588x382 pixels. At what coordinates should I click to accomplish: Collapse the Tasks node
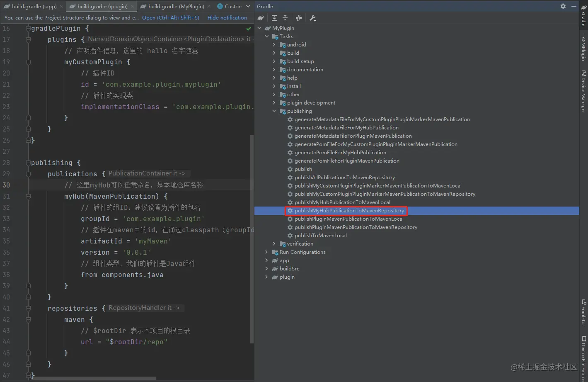point(267,36)
